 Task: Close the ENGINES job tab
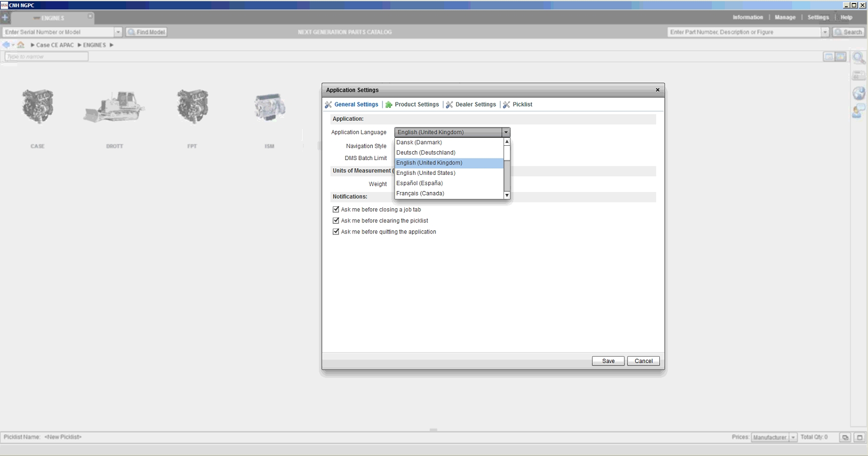pos(90,16)
